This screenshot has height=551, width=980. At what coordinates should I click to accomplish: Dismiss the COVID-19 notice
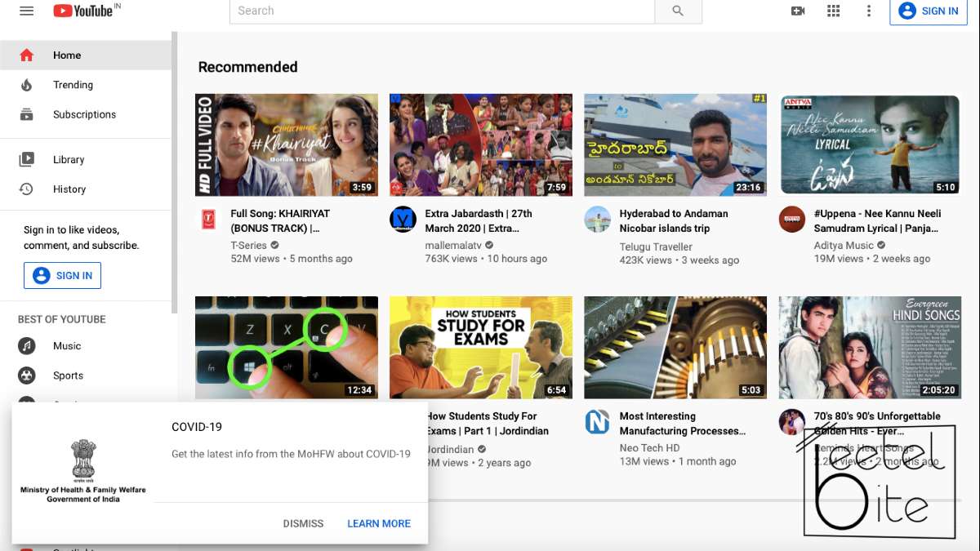click(303, 523)
